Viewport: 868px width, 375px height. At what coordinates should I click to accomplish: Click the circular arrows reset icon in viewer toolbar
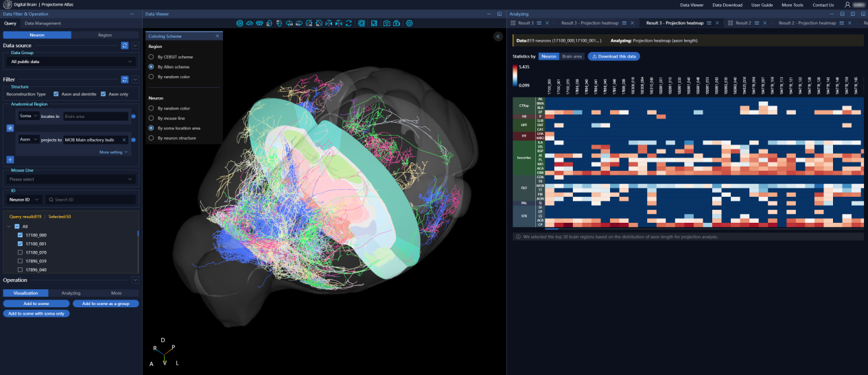349,23
